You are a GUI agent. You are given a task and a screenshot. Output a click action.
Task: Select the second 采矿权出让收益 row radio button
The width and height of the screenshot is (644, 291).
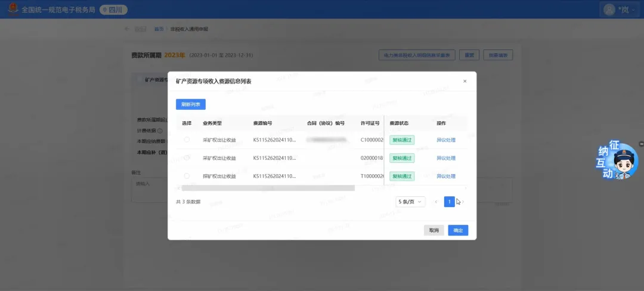point(187,158)
